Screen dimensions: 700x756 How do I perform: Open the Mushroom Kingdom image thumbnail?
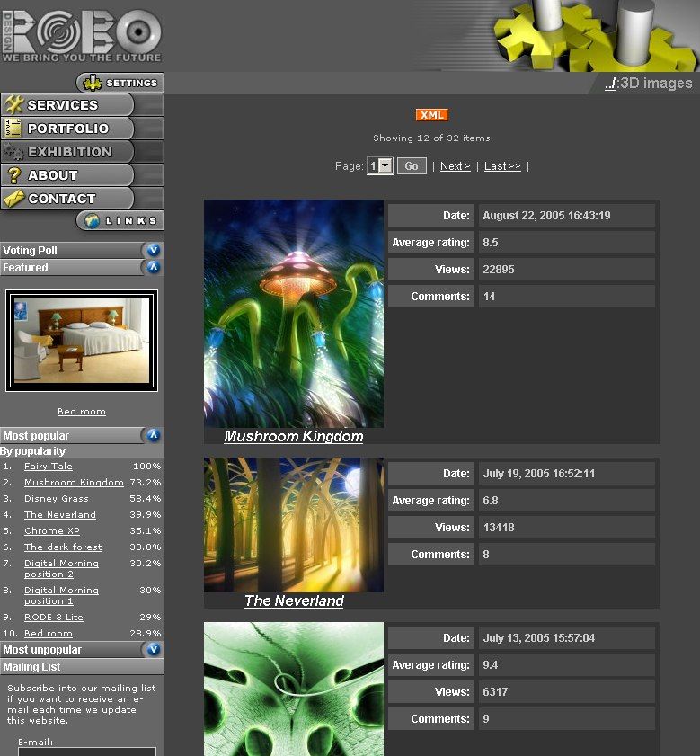coord(294,313)
